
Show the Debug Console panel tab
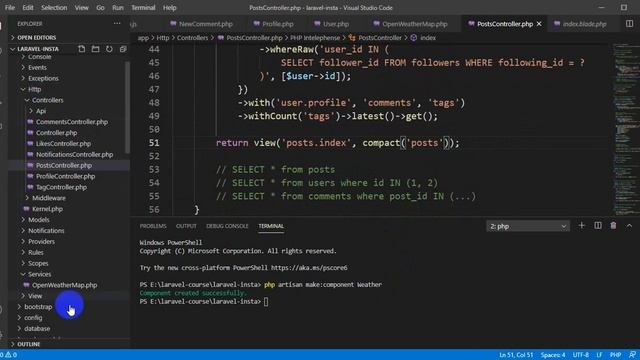pyautogui.click(x=227, y=226)
